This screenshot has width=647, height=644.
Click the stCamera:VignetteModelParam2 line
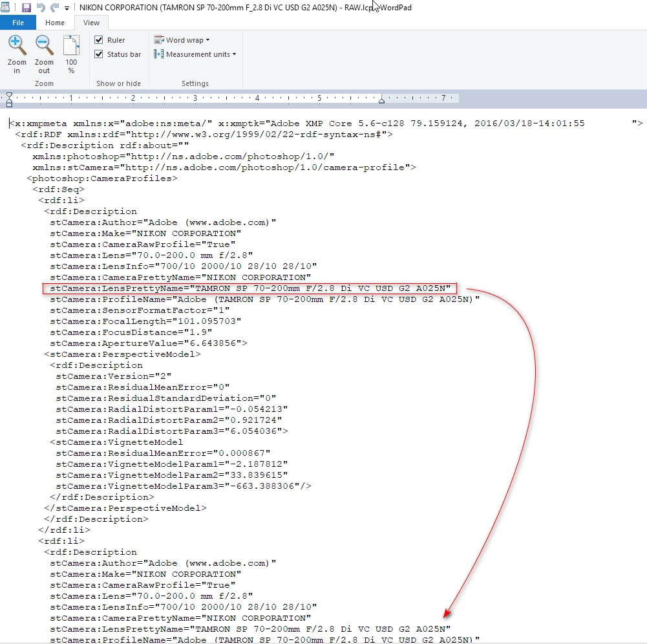click(172, 475)
